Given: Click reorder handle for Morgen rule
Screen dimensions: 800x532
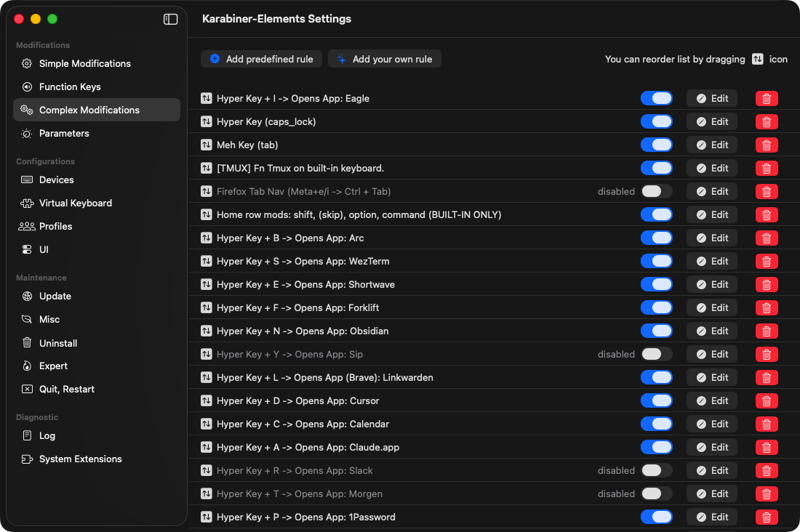Looking at the screenshot, I should (206, 493).
